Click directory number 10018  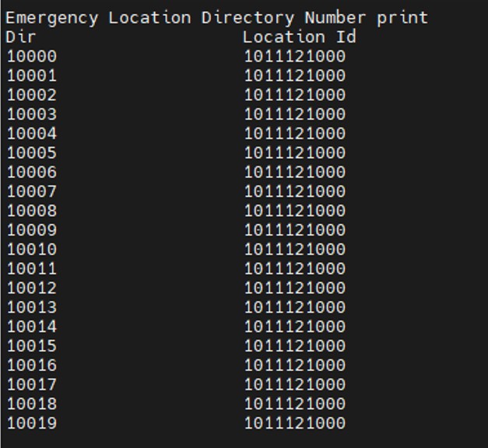pyautogui.click(x=32, y=404)
